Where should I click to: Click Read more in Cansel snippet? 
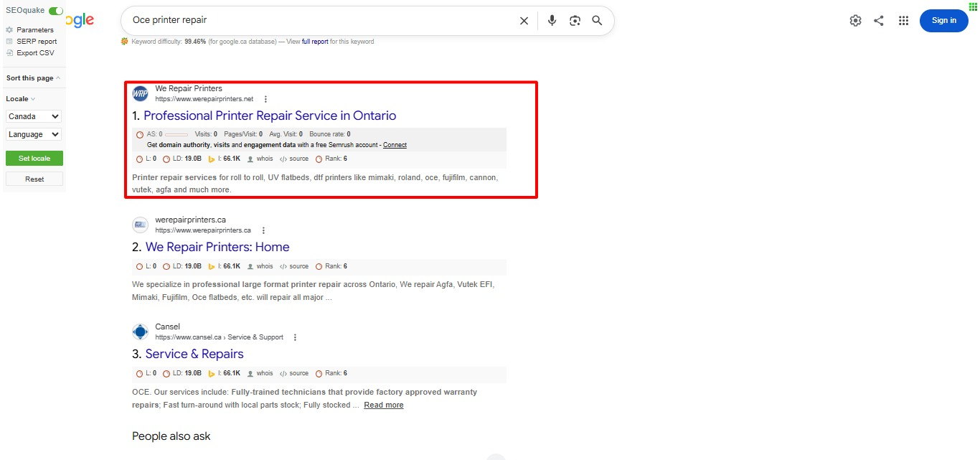point(384,405)
